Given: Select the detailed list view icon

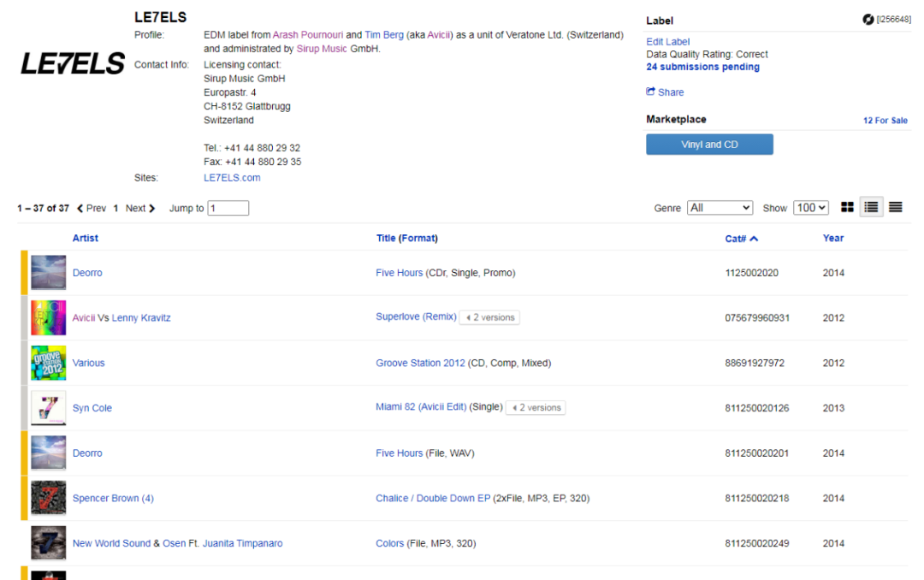Looking at the screenshot, I should tap(871, 208).
